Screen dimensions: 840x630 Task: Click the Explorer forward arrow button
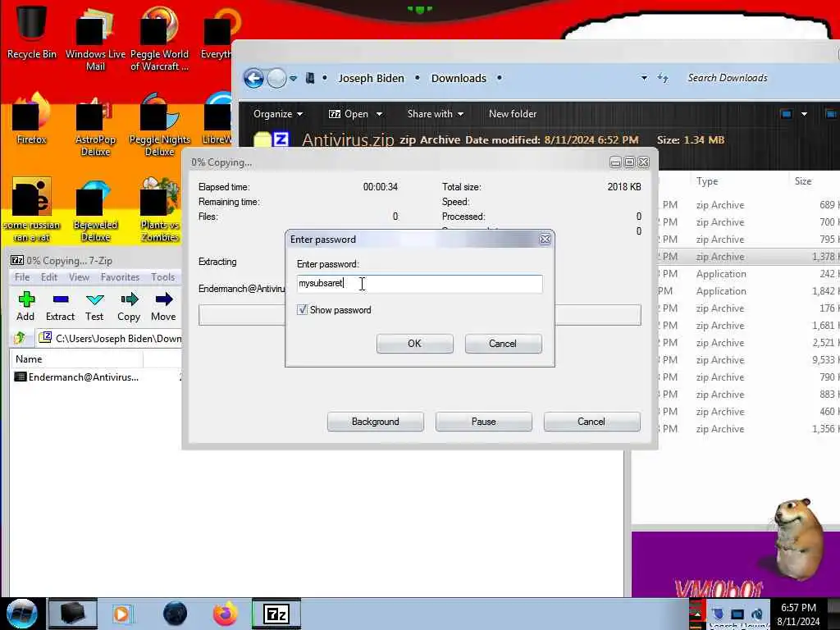[276, 78]
